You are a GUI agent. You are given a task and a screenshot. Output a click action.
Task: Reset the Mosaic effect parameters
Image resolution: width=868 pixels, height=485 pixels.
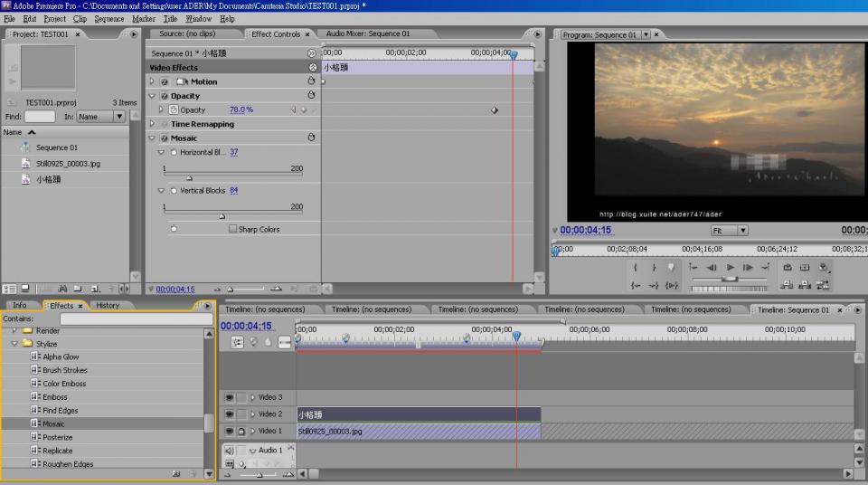[x=312, y=138]
